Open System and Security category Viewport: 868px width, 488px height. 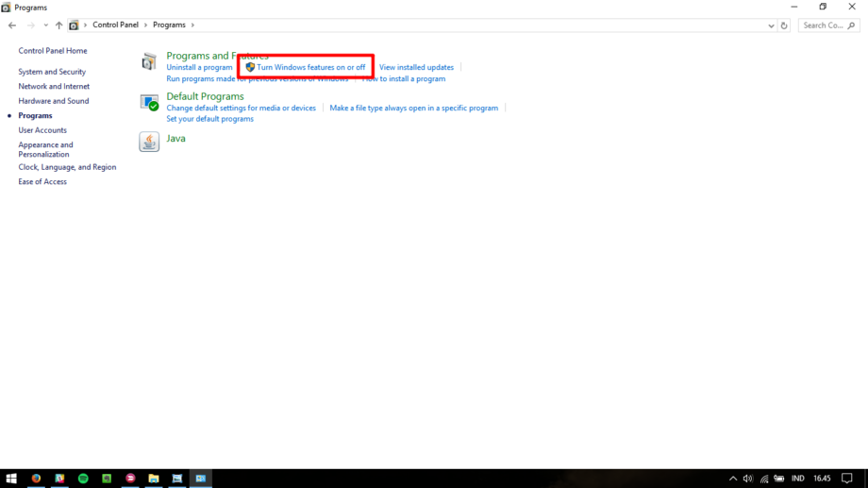(x=52, y=72)
